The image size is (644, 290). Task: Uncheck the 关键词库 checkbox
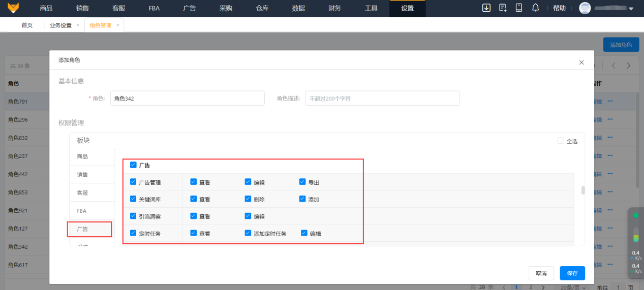pos(133,199)
